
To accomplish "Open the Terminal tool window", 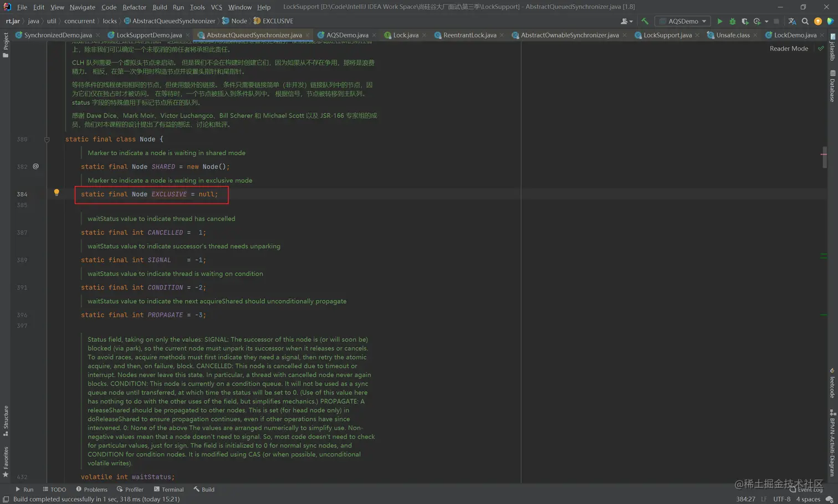I will 168,490.
